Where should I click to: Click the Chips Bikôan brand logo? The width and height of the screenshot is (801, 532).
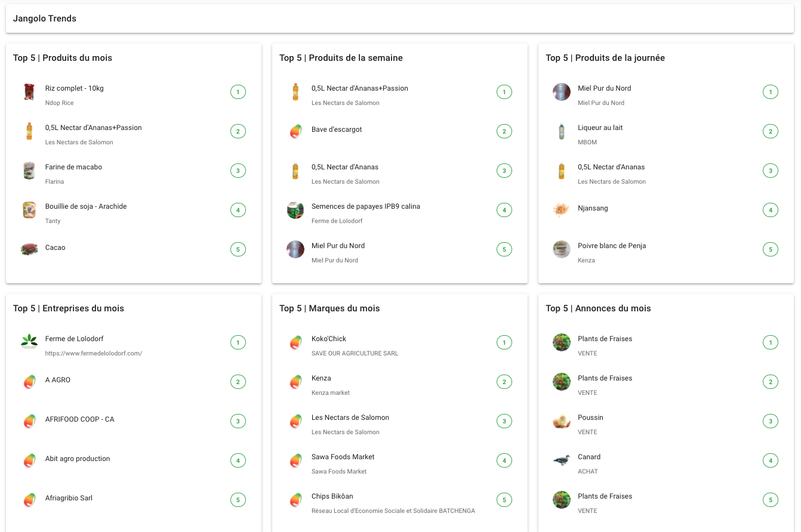coord(295,500)
